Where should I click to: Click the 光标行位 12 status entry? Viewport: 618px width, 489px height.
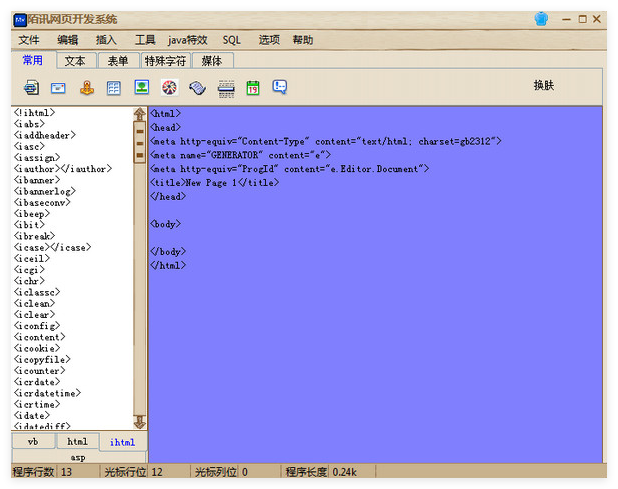coord(134,472)
